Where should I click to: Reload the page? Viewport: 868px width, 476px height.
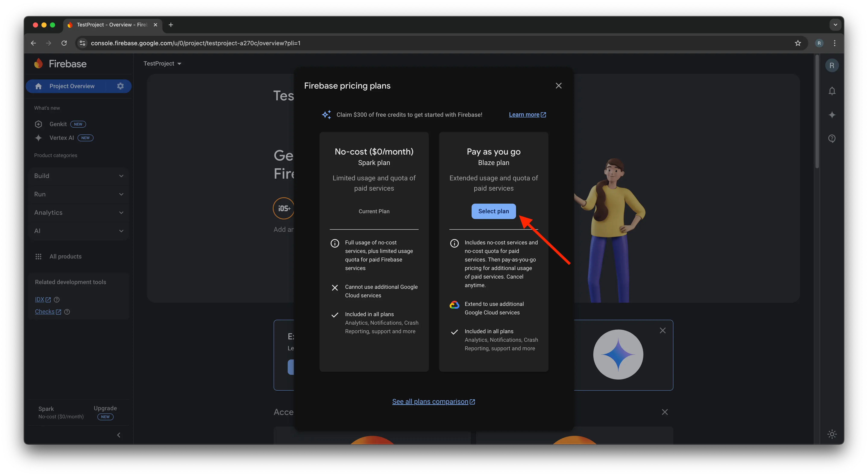click(x=64, y=43)
